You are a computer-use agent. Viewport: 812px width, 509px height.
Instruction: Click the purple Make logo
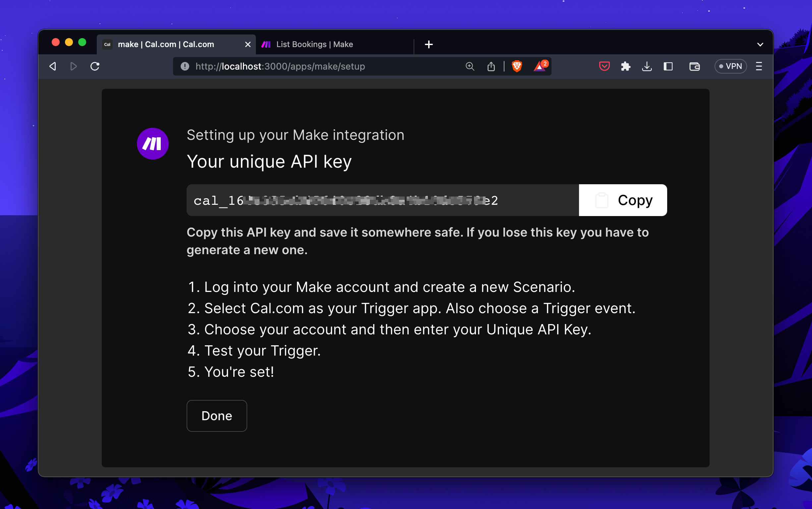point(152,144)
